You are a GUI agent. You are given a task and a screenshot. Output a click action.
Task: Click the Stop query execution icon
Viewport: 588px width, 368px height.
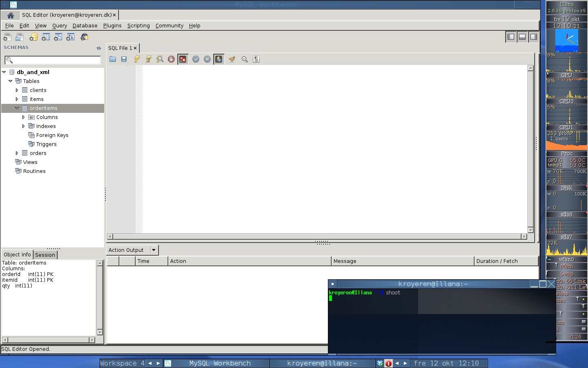(x=171, y=59)
